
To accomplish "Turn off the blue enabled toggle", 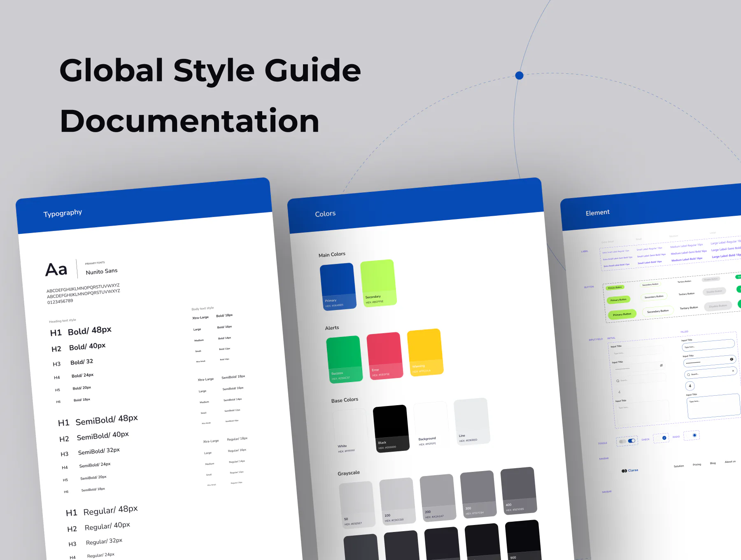I will [631, 441].
